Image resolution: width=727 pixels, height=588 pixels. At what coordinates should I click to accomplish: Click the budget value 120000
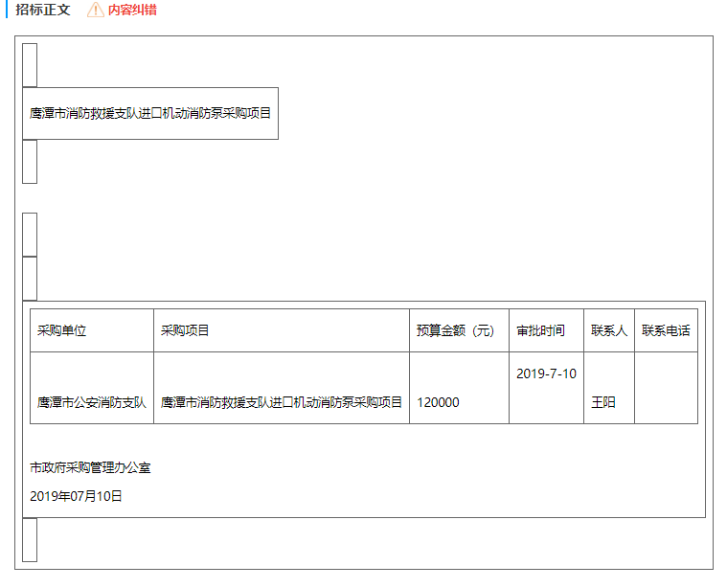(438, 402)
